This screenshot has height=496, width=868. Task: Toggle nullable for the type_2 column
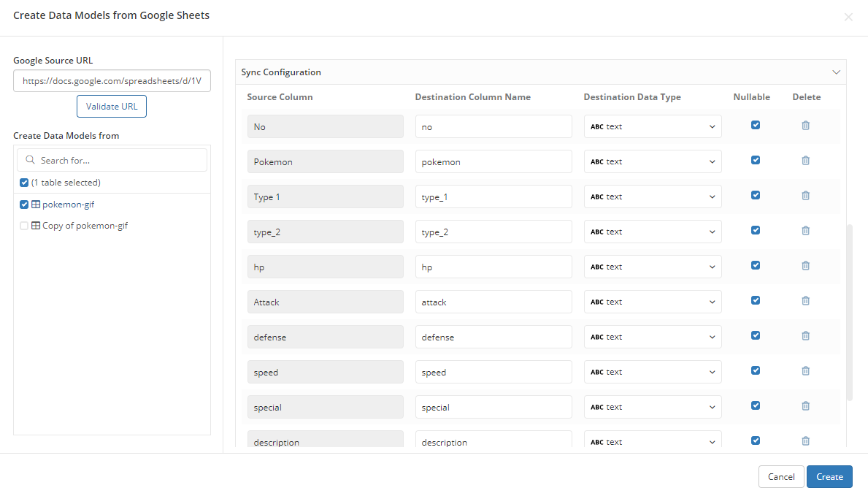(755, 230)
